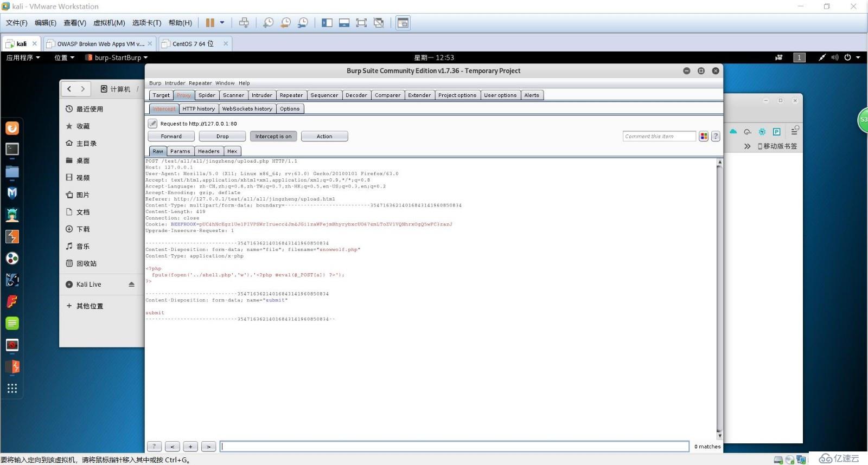
Task: Open the power options dropdown arrow beside pause
Action: pyautogui.click(x=222, y=23)
